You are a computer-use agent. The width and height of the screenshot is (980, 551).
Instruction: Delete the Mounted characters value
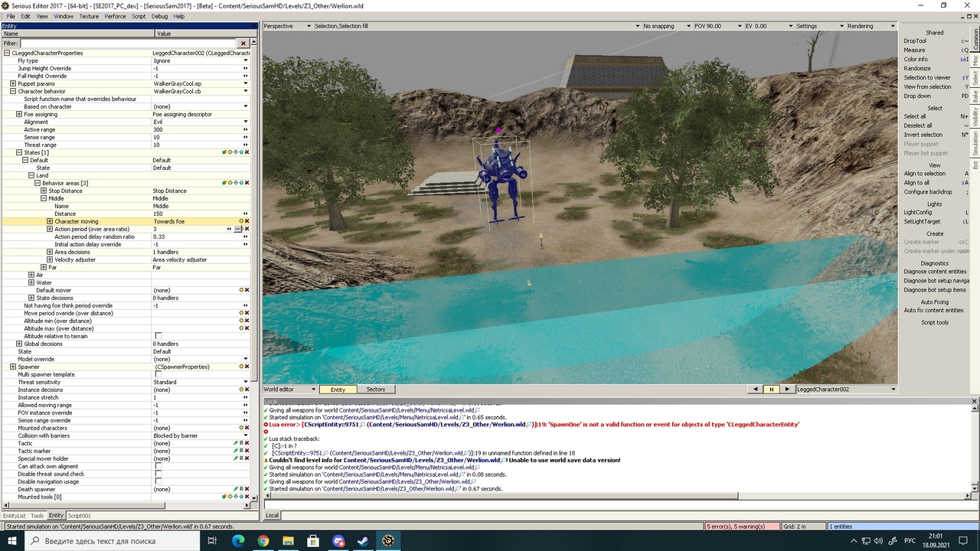tap(247, 428)
